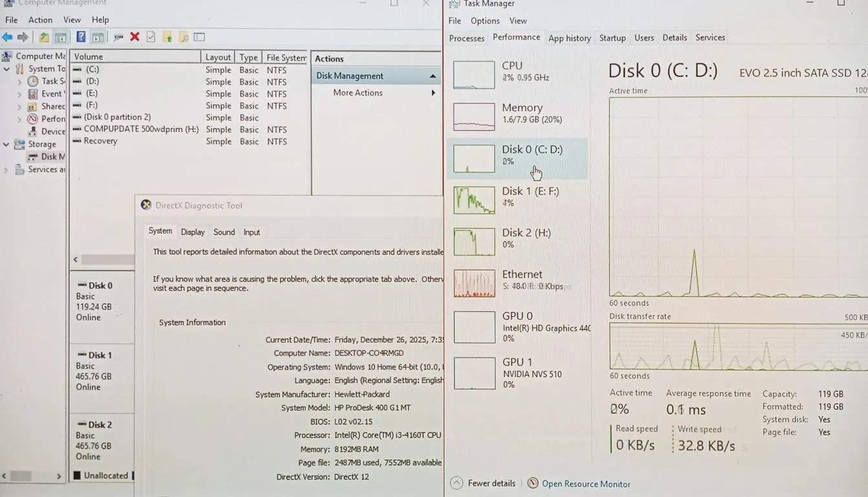This screenshot has width=868, height=497.
Task: Click the horizontal scrollbar left arrow under volume list
Action: coord(76,260)
